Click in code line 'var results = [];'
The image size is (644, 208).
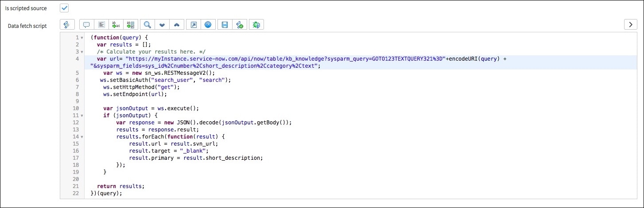[x=124, y=44]
